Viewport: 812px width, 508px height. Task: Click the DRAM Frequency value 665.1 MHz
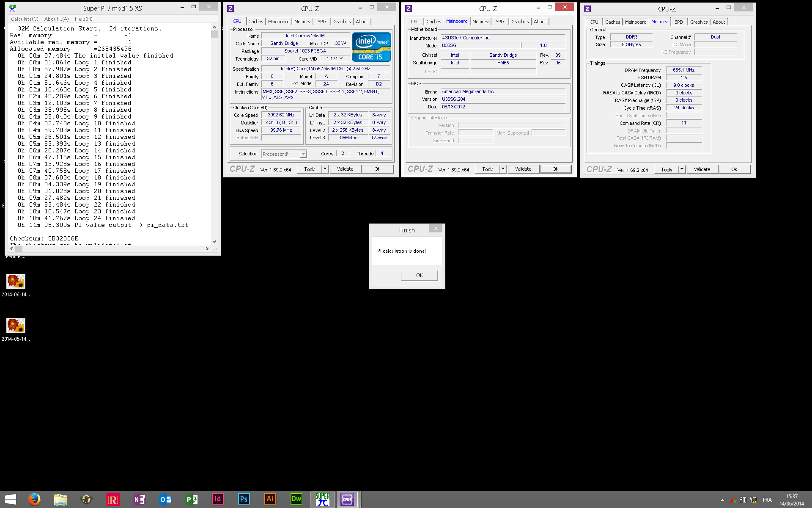[684, 70]
